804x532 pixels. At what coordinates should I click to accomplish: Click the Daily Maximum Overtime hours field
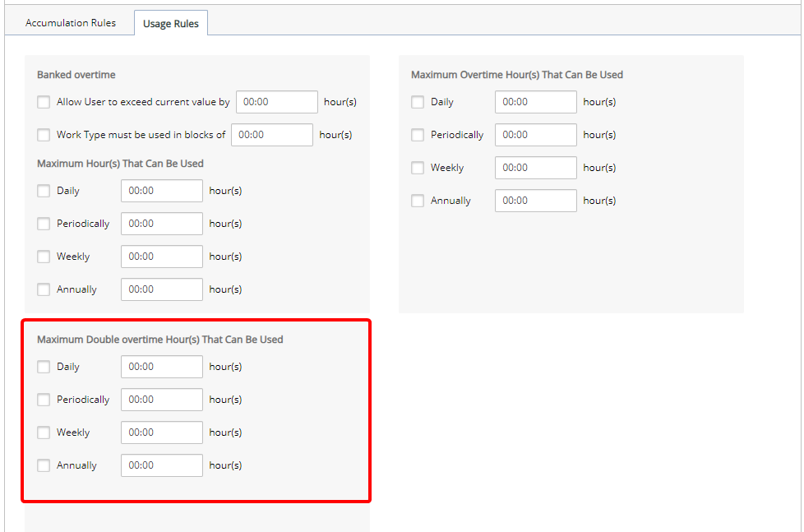536,102
